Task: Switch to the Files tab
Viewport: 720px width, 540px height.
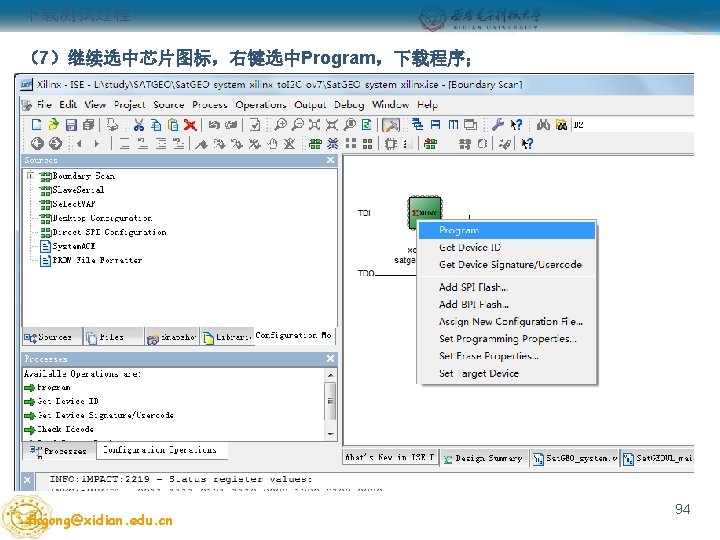Action: click(x=112, y=338)
